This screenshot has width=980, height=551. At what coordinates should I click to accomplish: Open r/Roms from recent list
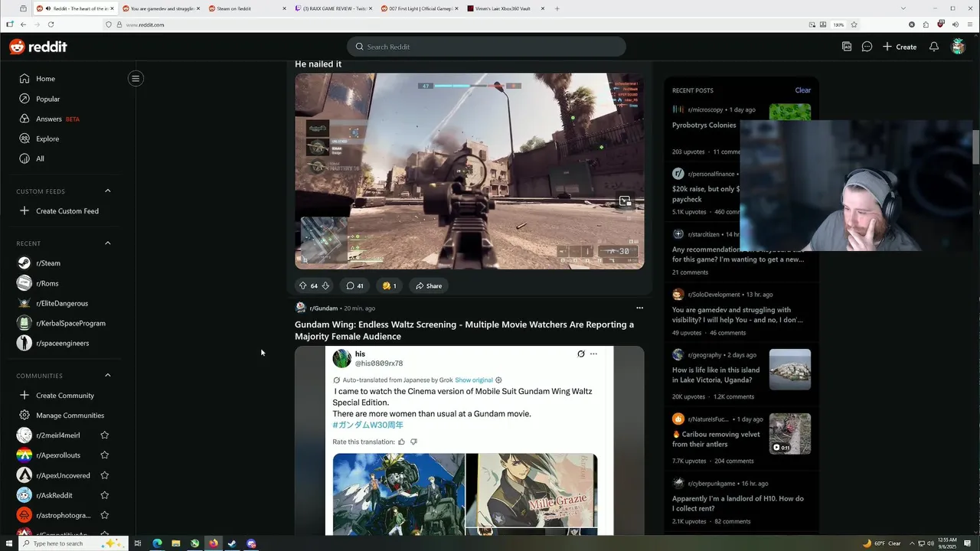pos(47,283)
